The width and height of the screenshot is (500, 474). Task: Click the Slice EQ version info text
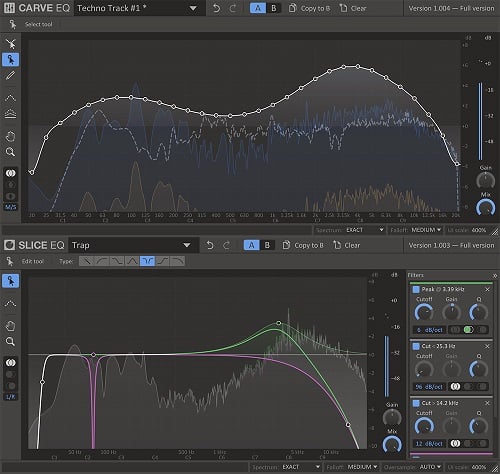pos(451,245)
